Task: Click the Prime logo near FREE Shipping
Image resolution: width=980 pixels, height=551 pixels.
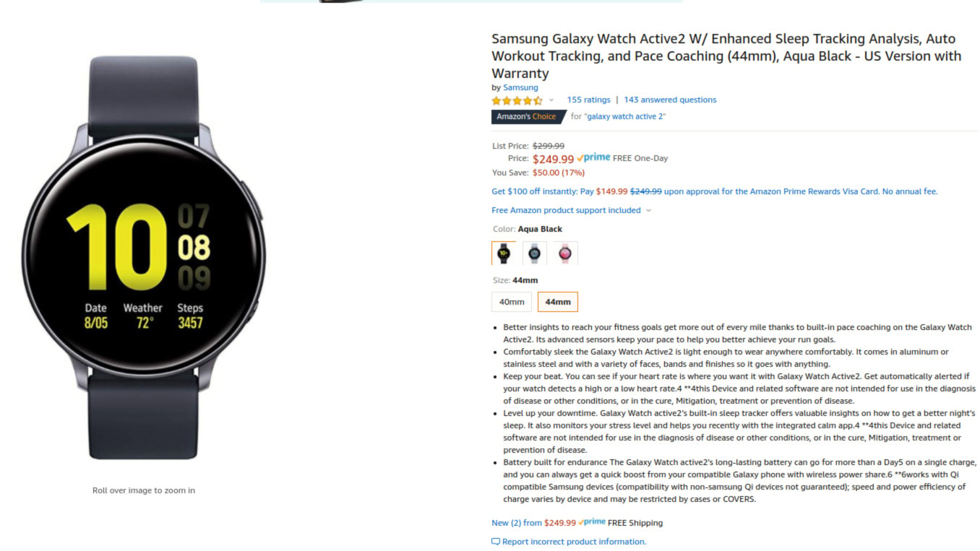Action: coord(593,522)
